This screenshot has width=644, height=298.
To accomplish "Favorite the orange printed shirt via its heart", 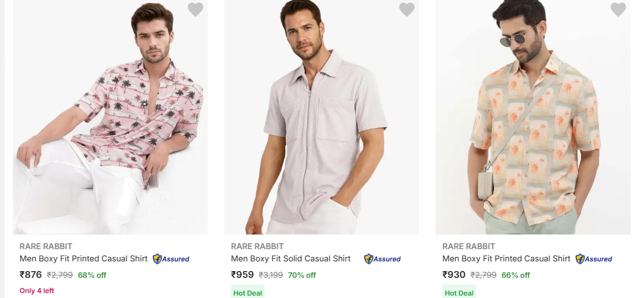I will (x=618, y=10).
